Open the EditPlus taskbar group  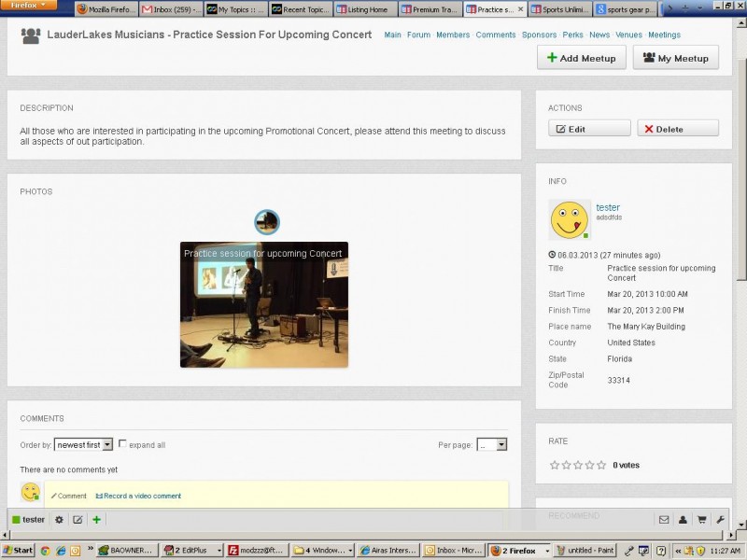192,551
